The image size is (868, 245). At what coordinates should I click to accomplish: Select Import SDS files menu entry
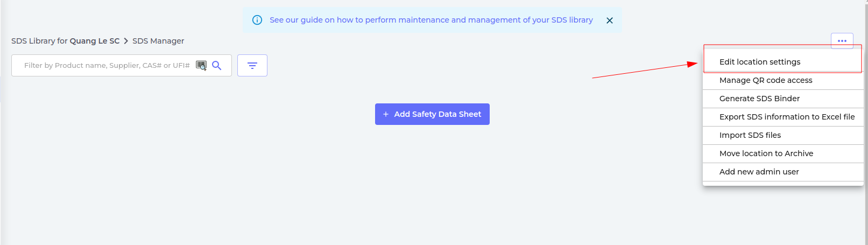tap(750, 135)
